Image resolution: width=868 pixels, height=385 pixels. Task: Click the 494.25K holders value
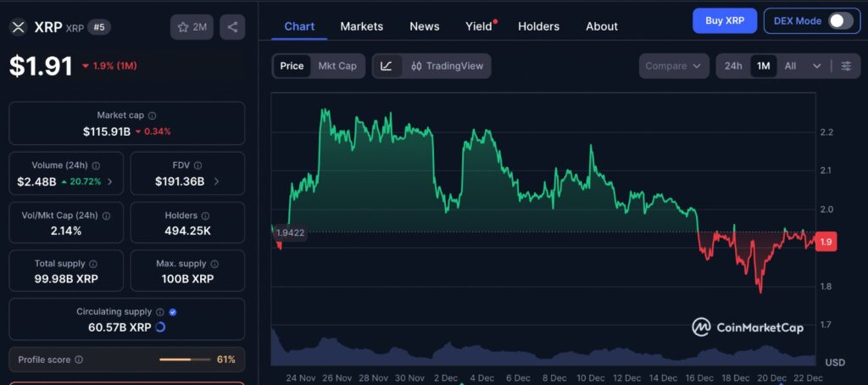pos(187,231)
